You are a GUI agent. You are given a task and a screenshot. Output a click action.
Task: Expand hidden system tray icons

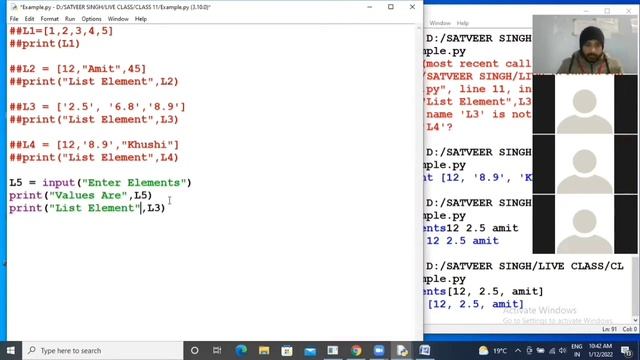[518, 351]
